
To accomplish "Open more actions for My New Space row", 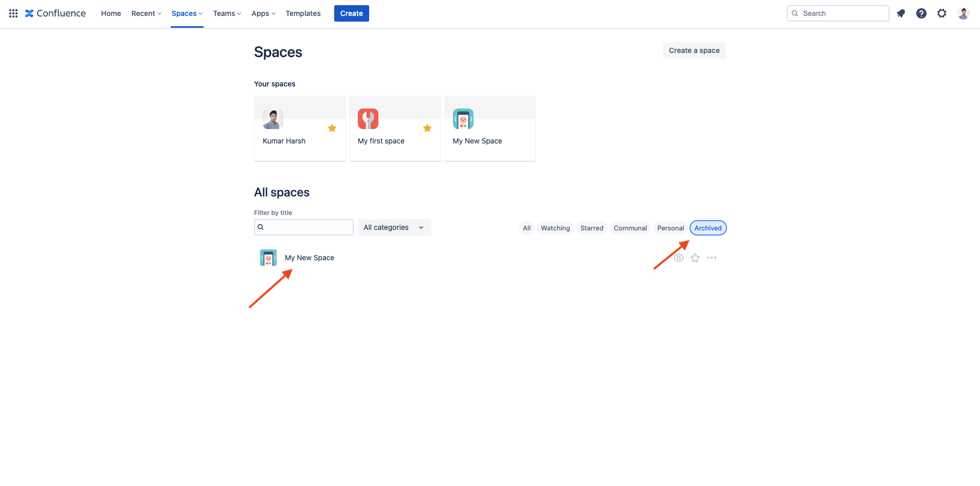I will (712, 258).
